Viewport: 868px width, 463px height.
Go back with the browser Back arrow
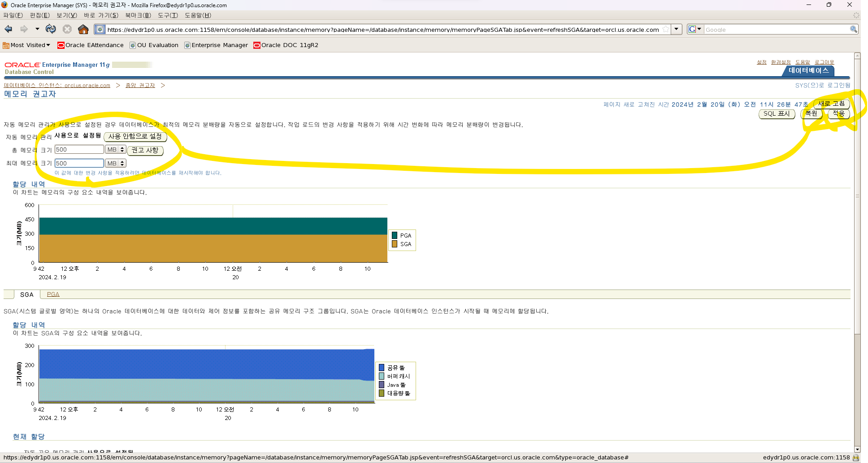point(9,29)
